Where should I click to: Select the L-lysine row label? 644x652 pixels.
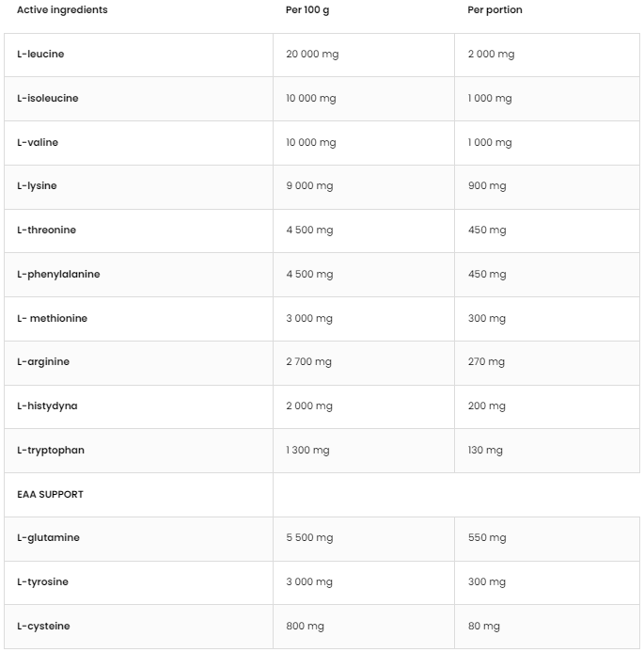[37, 186]
